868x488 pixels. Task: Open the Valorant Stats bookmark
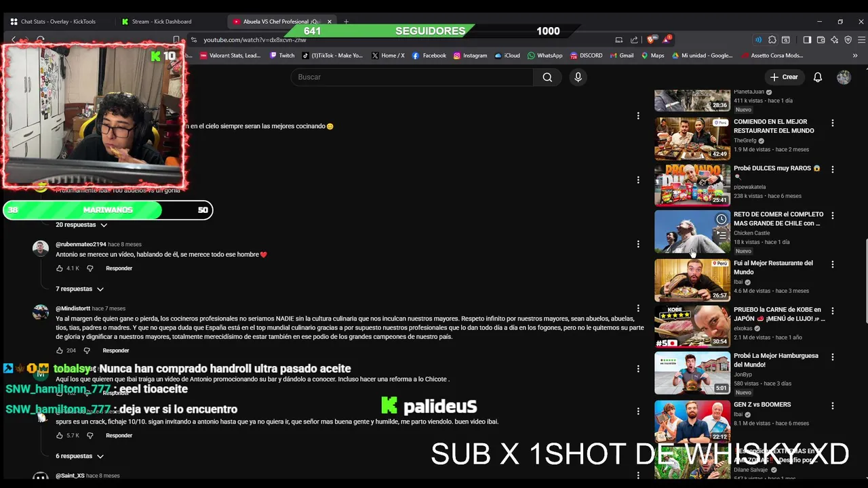click(230, 56)
